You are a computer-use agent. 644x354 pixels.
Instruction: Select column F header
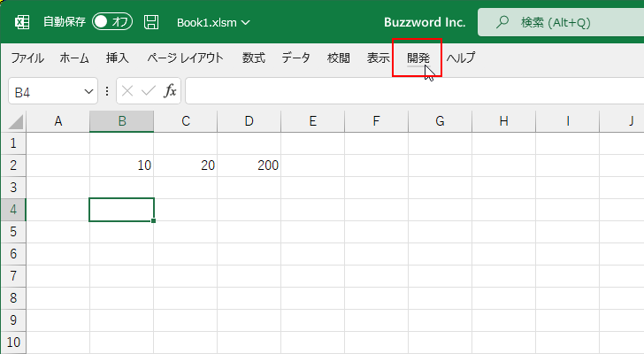(377, 121)
